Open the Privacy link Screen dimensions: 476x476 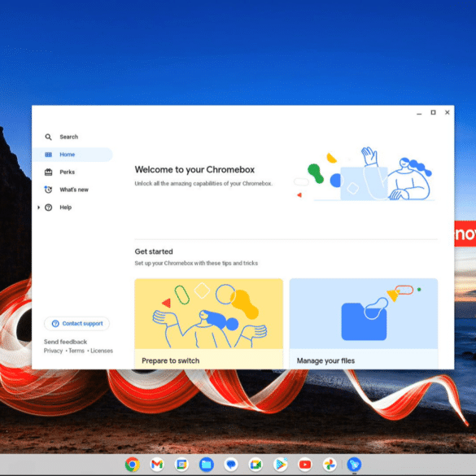click(x=53, y=351)
